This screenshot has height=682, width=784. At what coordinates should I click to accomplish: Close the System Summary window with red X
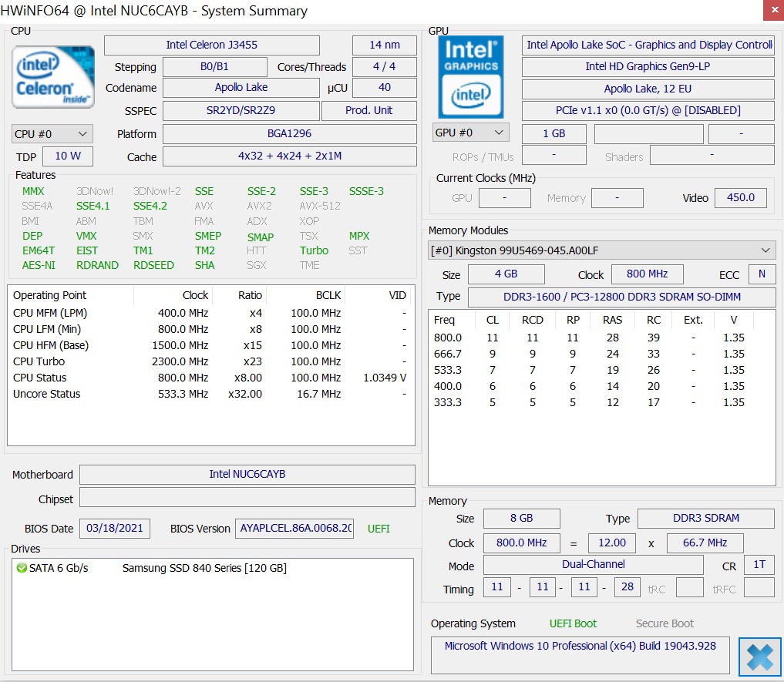[773, 10]
